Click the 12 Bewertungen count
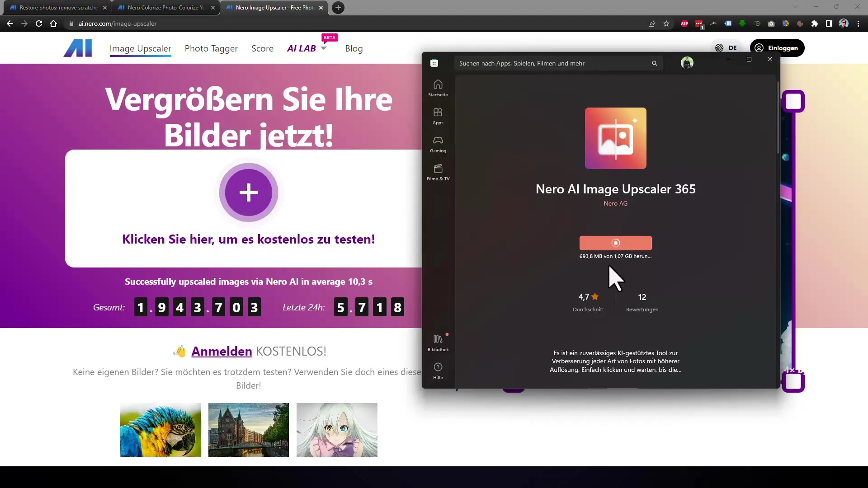This screenshot has height=488, width=868. pyautogui.click(x=642, y=302)
